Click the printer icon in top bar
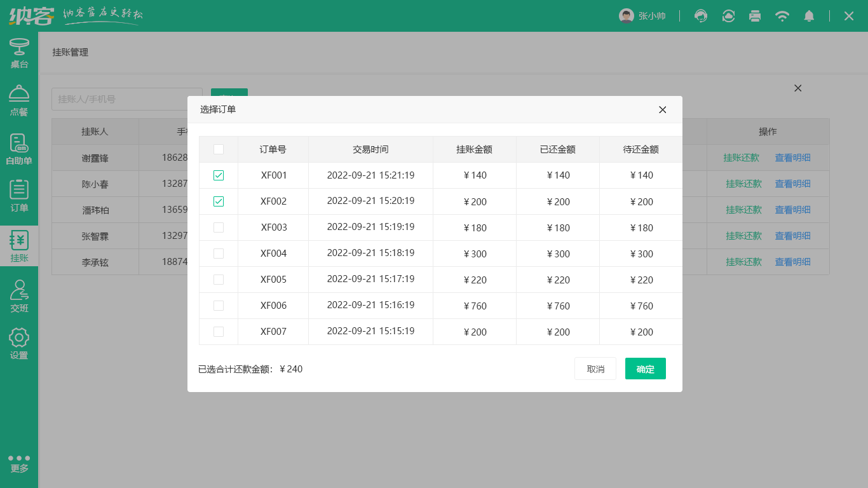Image resolution: width=868 pixels, height=488 pixels. [755, 16]
